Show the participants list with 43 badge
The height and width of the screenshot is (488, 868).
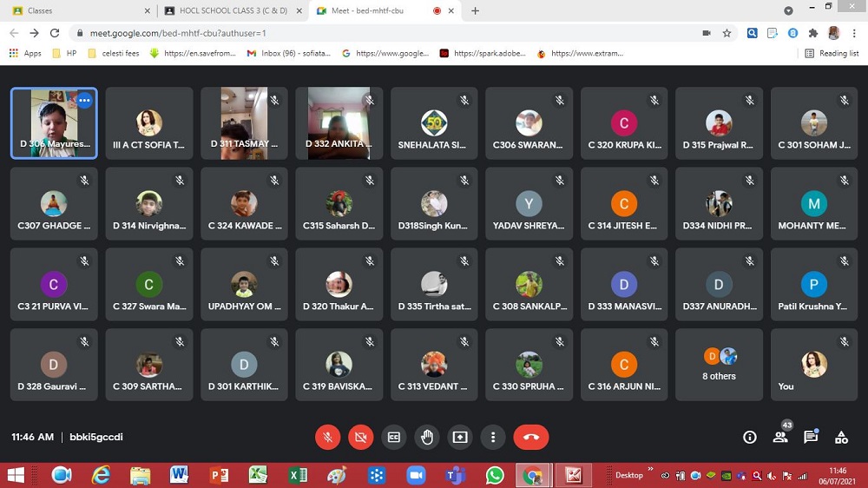[x=780, y=438]
